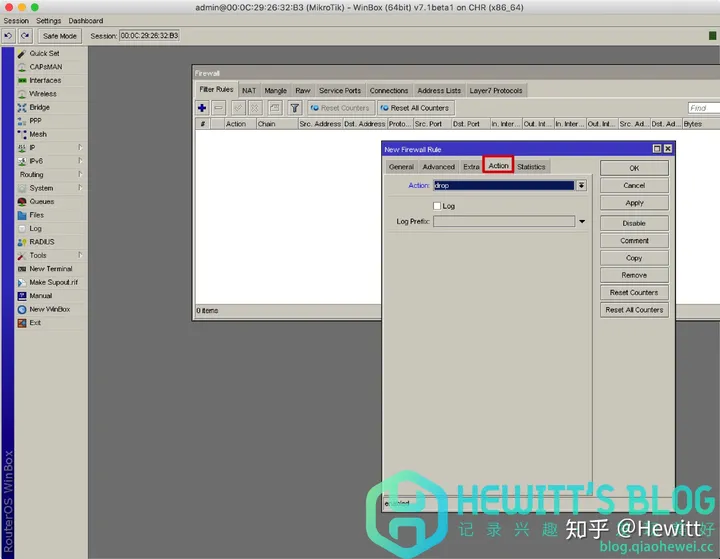Click Reset Counters in rule dialog
This screenshot has height=559, width=720.
(x=634, y=293)
